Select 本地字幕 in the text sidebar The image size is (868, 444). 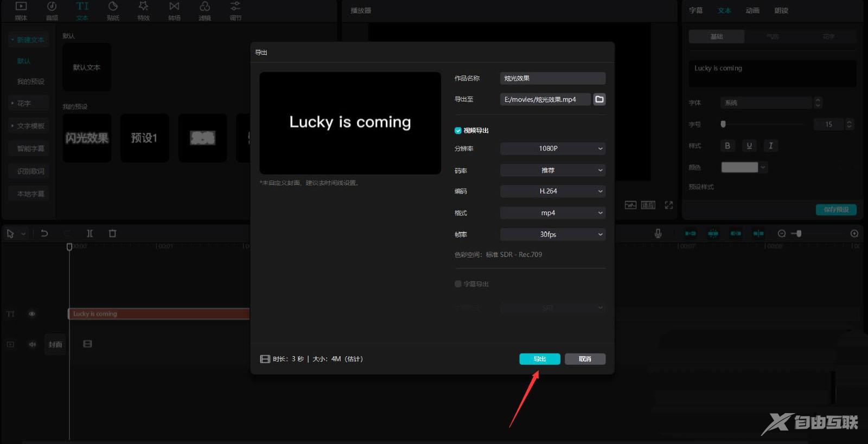(x=31, y=194)
